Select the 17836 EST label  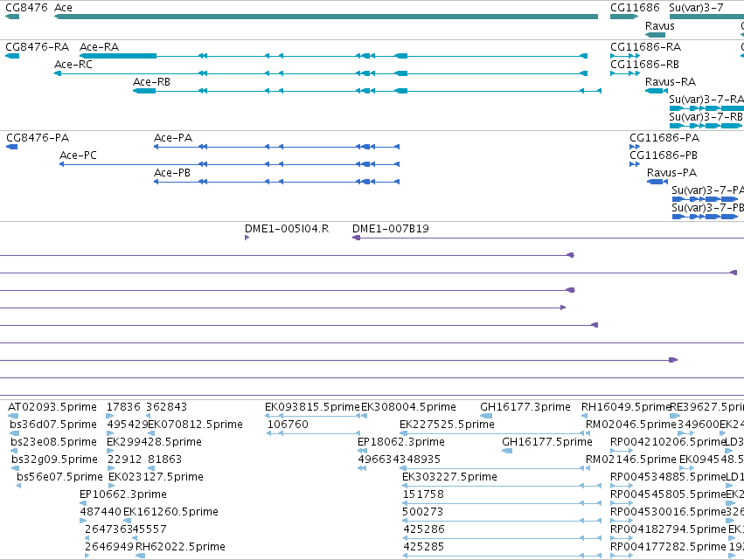[x=123, y=407]
